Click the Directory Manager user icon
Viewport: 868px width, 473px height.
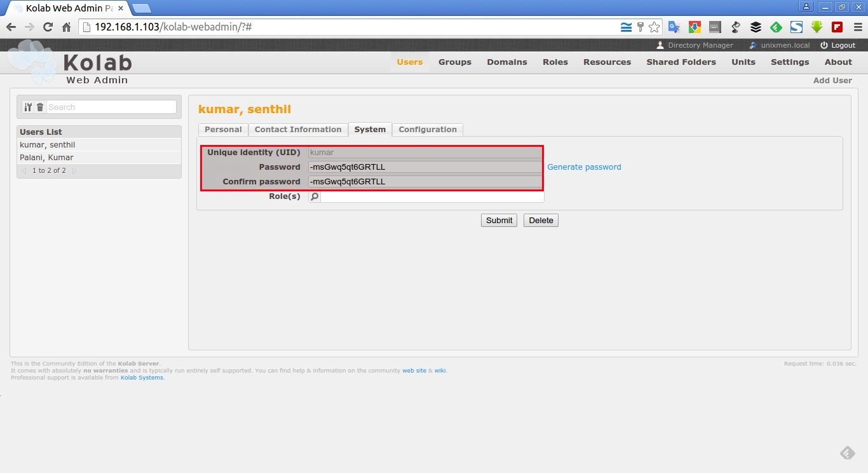pos(660,45)
